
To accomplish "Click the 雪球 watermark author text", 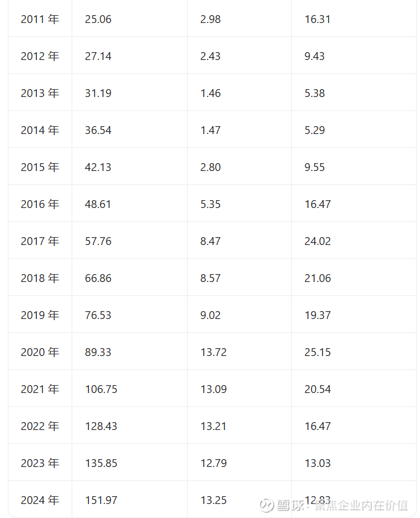I will [x=343, y=506].
